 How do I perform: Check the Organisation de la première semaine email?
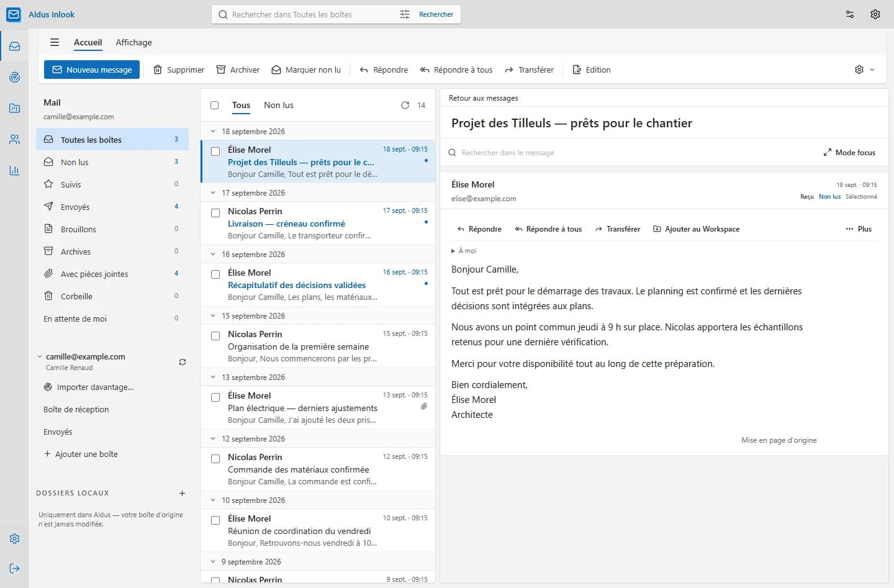[x=215, y=335]
